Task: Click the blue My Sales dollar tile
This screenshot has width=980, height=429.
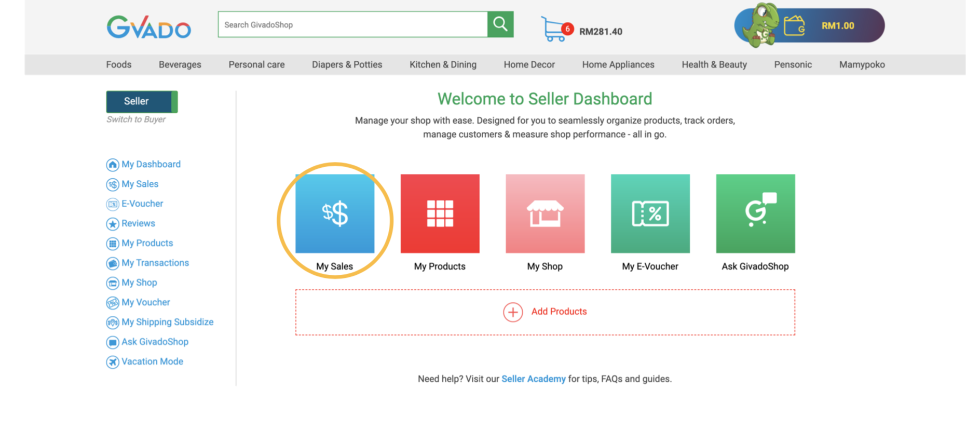Action: (x=335, y=213)
